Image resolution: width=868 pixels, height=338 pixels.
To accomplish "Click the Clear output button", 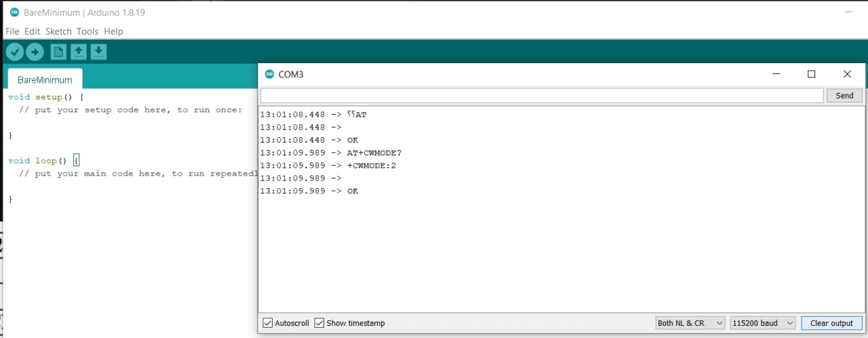I will (x=832, y=323).
